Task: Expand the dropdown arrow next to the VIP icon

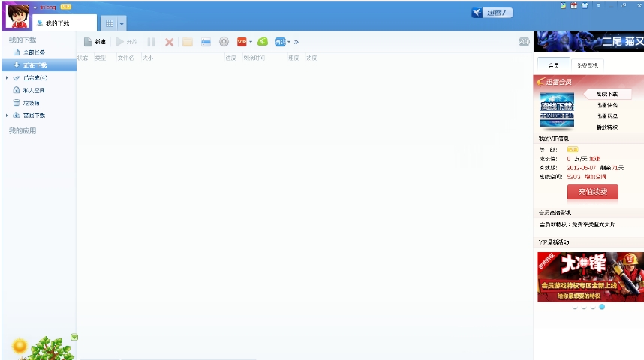Action: coord(251,42)
